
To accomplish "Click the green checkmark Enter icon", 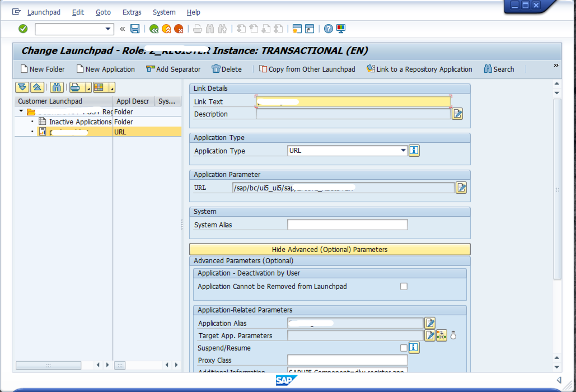I will 23,29.
